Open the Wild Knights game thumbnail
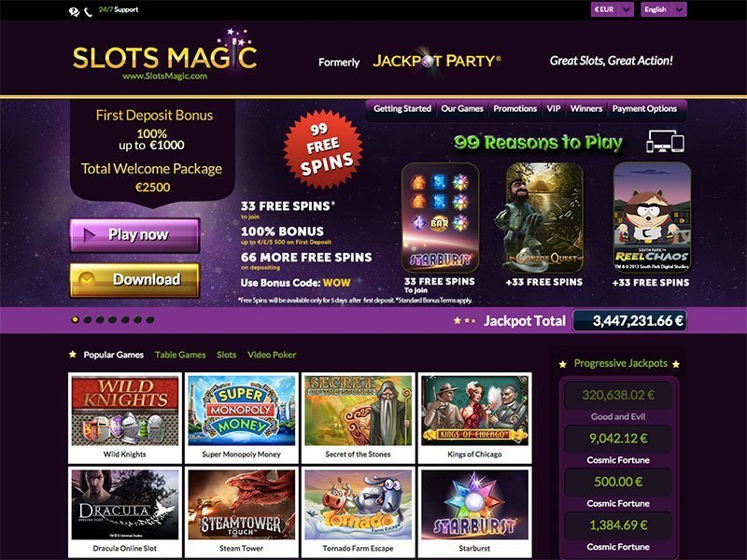 coord(125,417)
